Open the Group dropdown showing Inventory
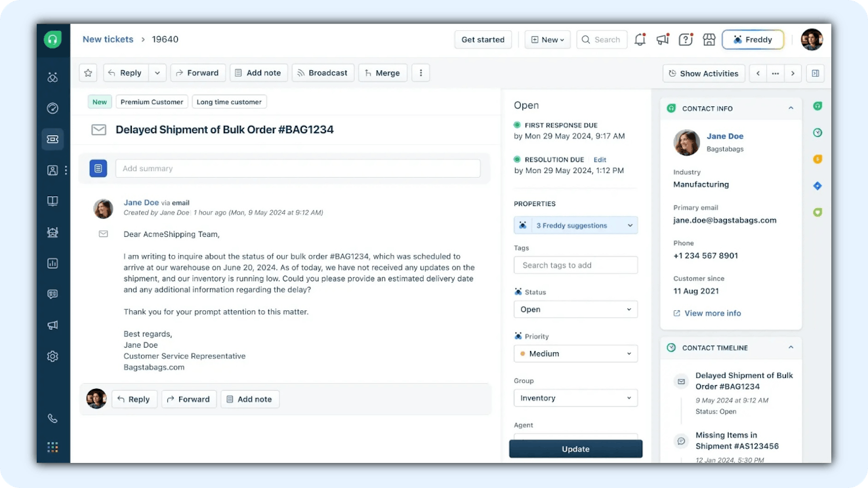The width and height of the screenshot is (868, 488). [575, 398]
